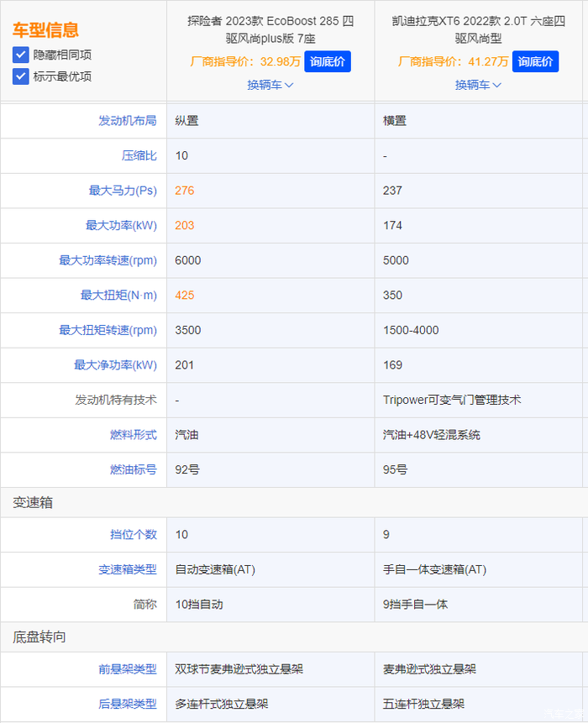Viewport: 588px width, 723px height.
Task: Uncheck the 标示最优项 checkbox
Action: pos(21,76)
